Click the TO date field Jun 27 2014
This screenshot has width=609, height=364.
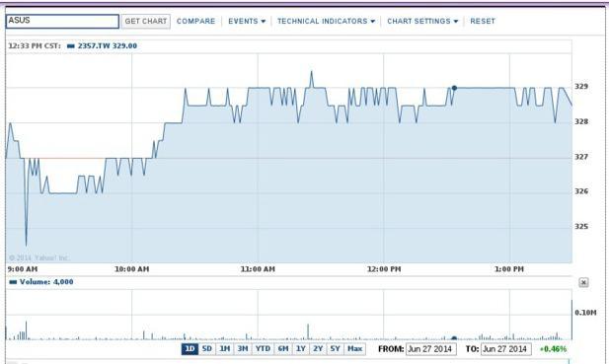coord(505,349)
